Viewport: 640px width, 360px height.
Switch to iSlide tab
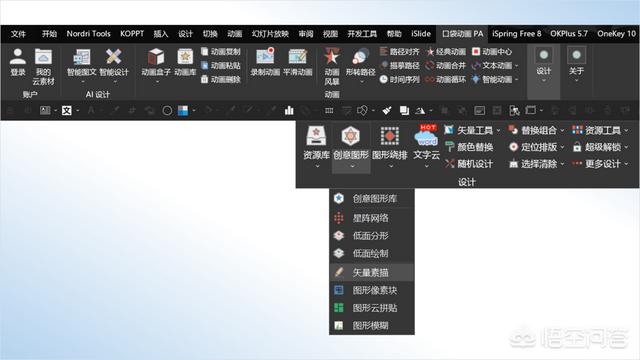coord(421,33)
